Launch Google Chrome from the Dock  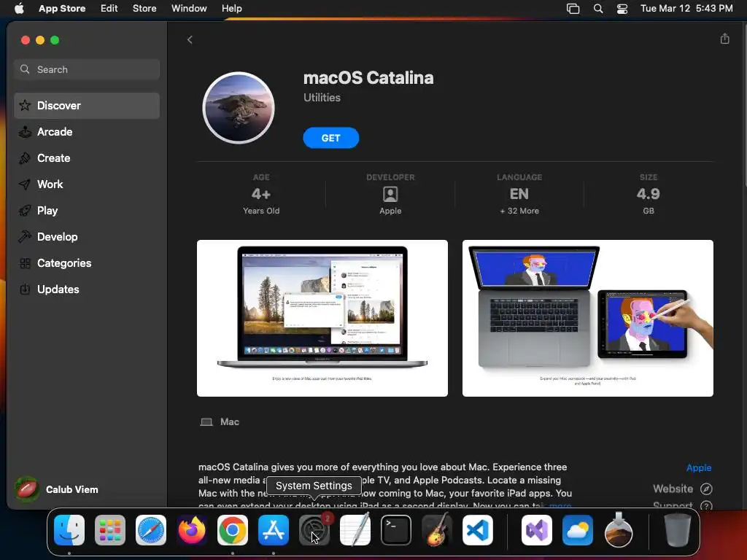click(233, 530)
